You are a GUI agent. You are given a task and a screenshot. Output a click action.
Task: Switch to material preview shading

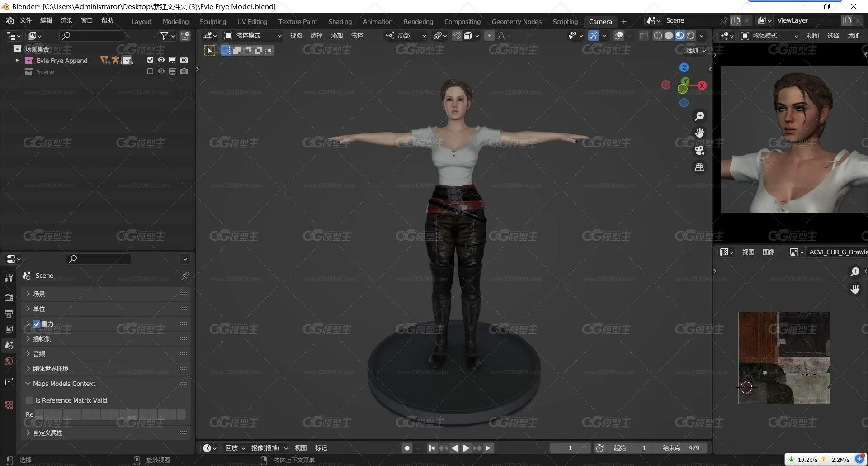[x=679, y=35]
